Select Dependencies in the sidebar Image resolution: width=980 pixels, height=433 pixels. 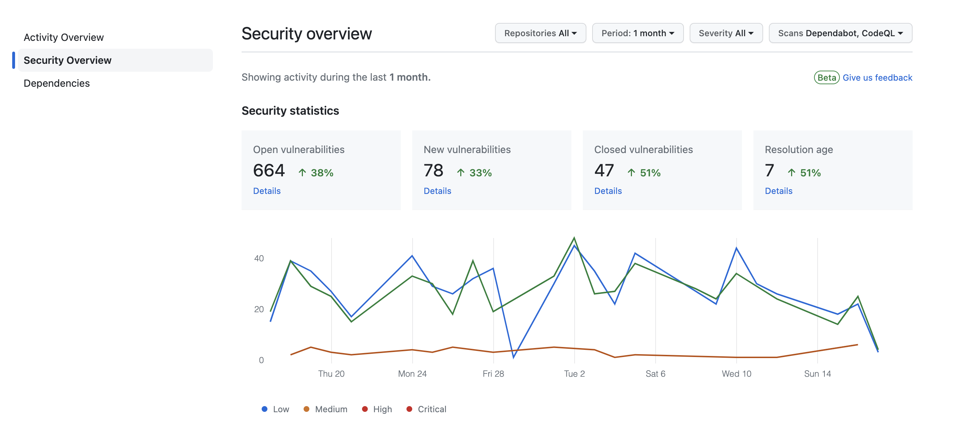coord(56,83)
